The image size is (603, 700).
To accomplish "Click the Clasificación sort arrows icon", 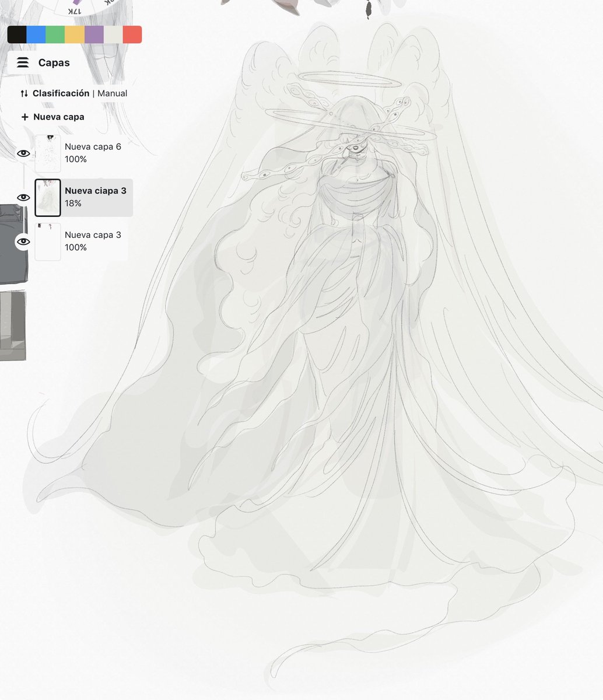I will [x=24, y=93].
